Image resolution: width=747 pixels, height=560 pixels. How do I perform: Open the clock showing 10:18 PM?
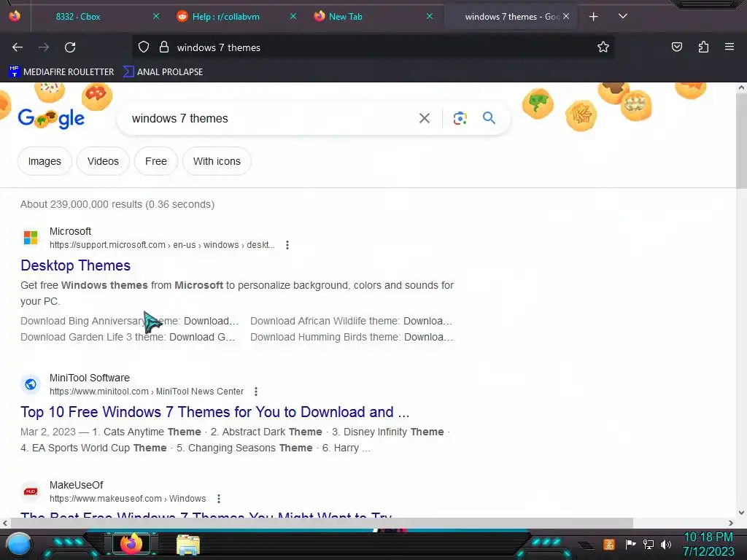pyautogui.click(x=708, y=544)
